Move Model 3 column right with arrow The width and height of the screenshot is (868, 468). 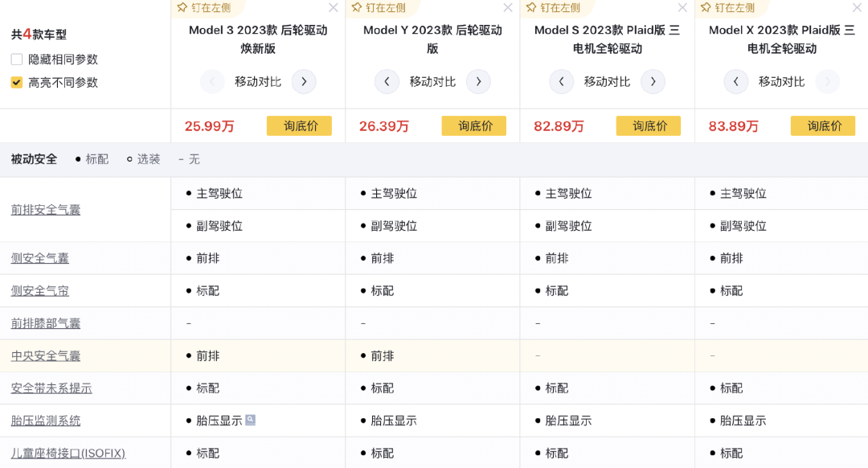click(x=304, y=82)
